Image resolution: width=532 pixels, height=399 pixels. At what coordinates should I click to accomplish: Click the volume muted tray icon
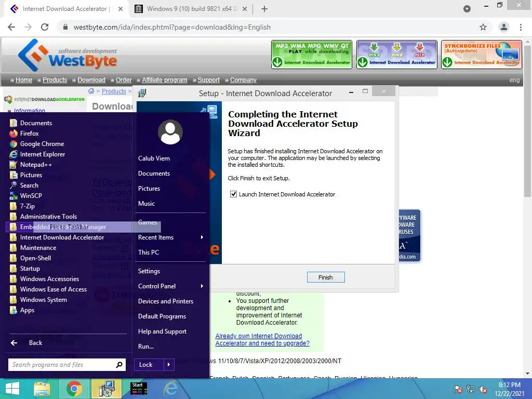point(483,390)
